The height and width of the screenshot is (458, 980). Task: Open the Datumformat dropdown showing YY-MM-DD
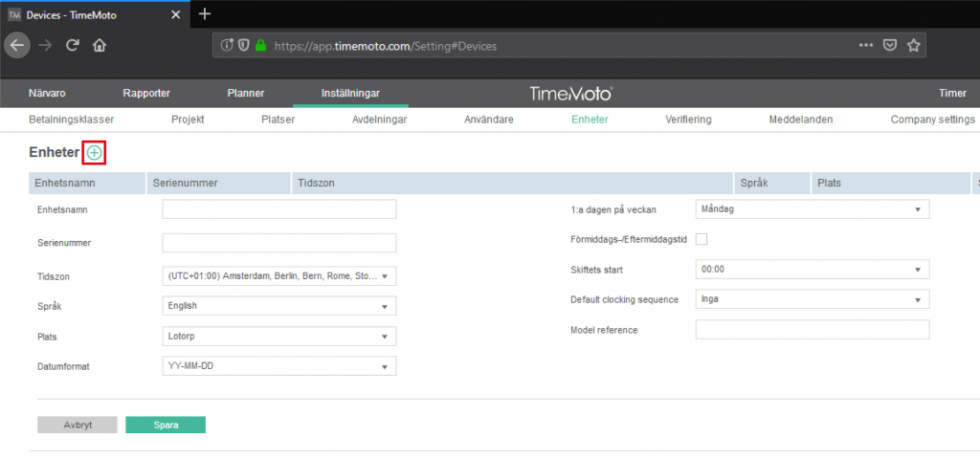coord(278,366)
